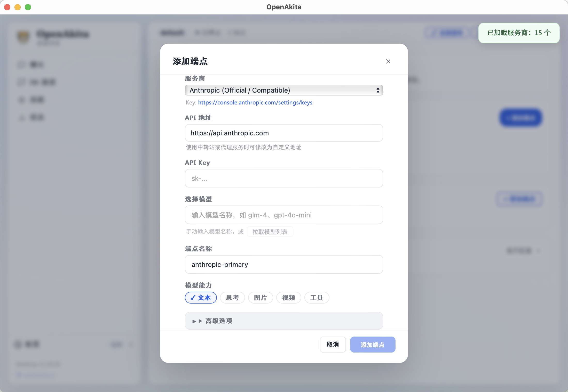Open the Anthropic console API keys link
The width and height of the screenshot is (568, 392).
(x=255, y=102)
